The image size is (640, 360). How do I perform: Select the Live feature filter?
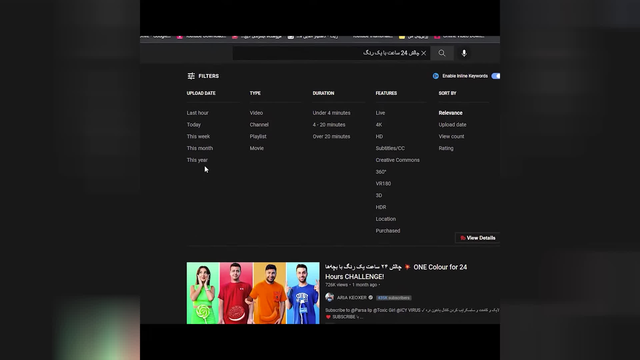click(380, 113)
